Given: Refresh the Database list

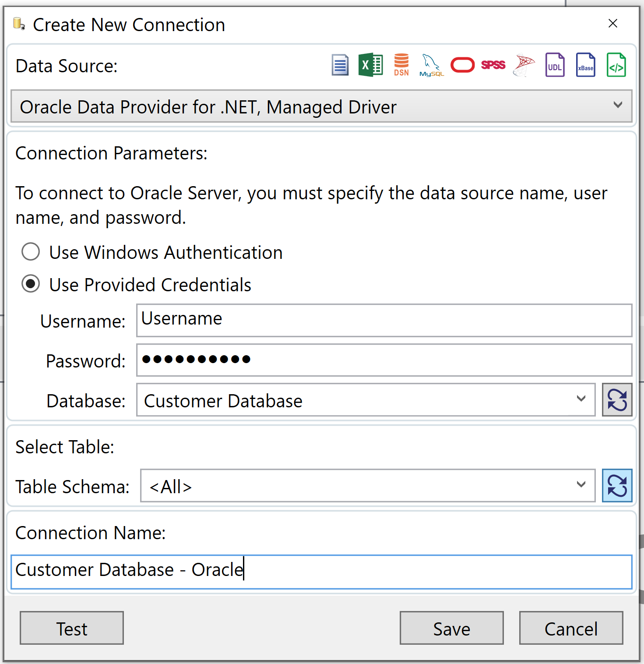Looking at the screenshot, I should [x=617, y=399].
